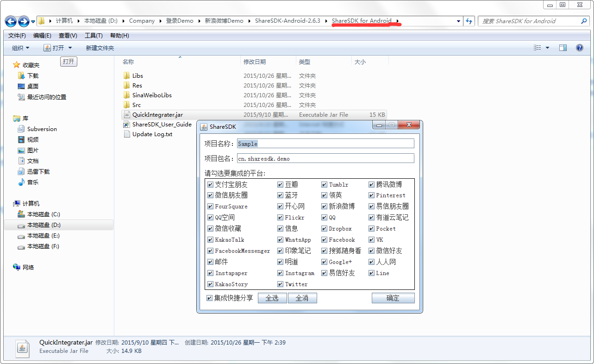Confirm with the 确定 button
Image resolution: width=594 pixels, height=364 pixels.
[x=393, y=298]
